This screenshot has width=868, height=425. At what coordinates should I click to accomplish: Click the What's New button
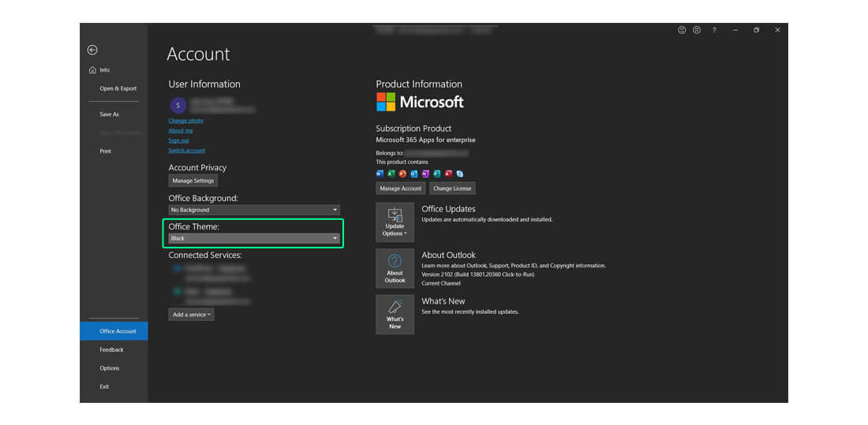(x=395, y=314)
